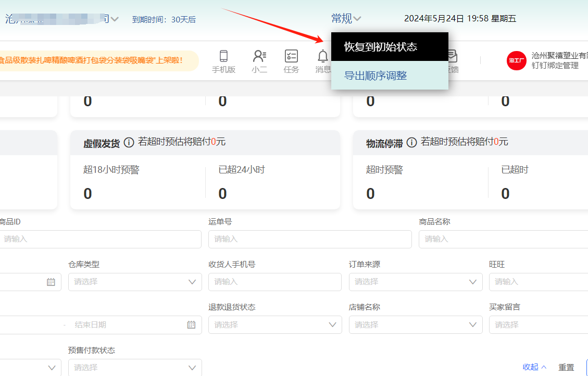Image resolution: width=588 pixels, height=376 pixels.
Task: Click 超18小时预警 count under 虚假发货
Action: (x=87, y=194)
